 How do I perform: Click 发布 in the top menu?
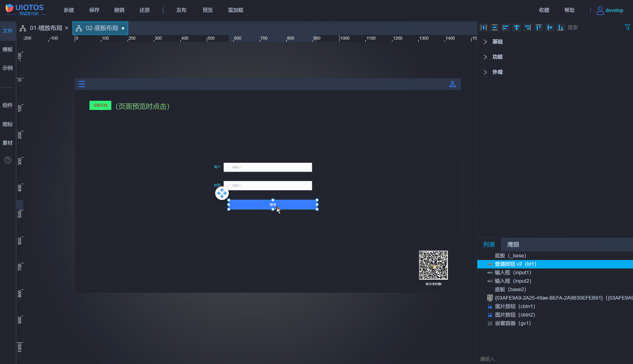[181, 10]
